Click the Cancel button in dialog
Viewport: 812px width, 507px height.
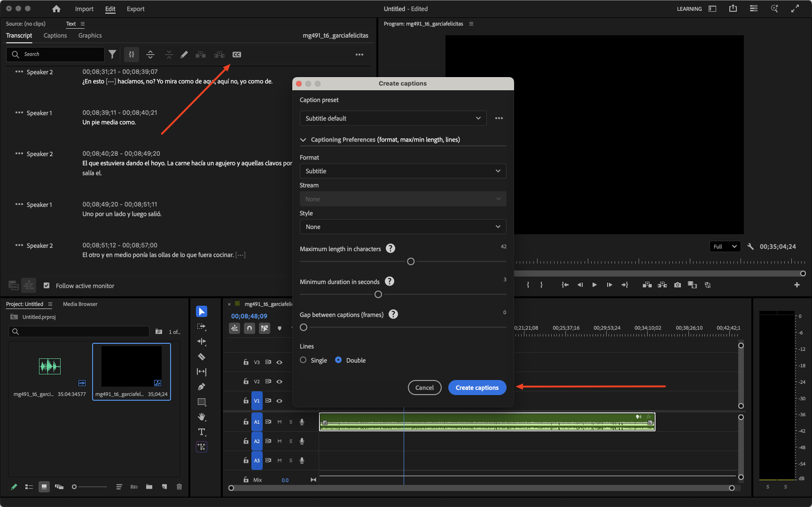point(424,388)
